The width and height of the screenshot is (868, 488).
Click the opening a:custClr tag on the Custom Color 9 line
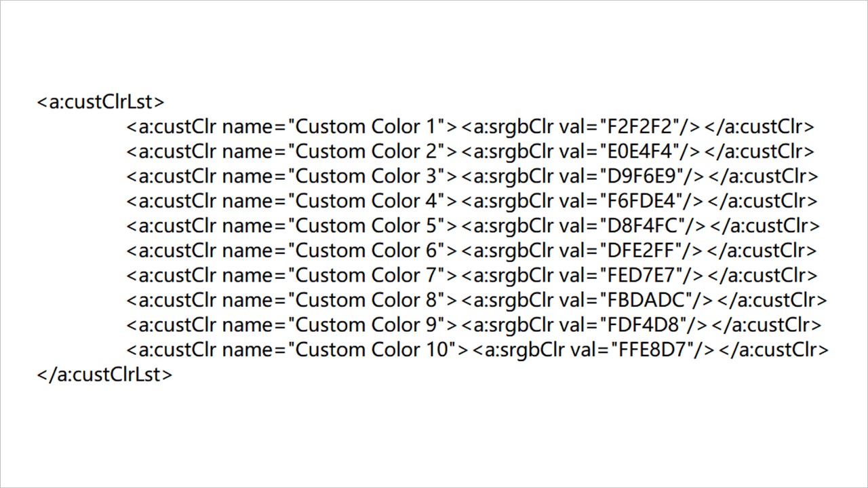point(172,324)
